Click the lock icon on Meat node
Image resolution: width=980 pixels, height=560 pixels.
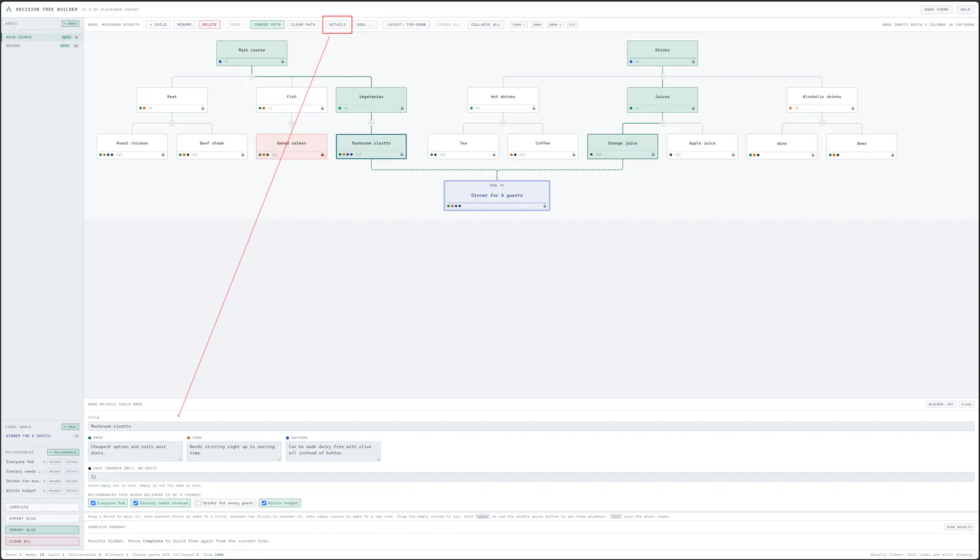pos(203,108)
